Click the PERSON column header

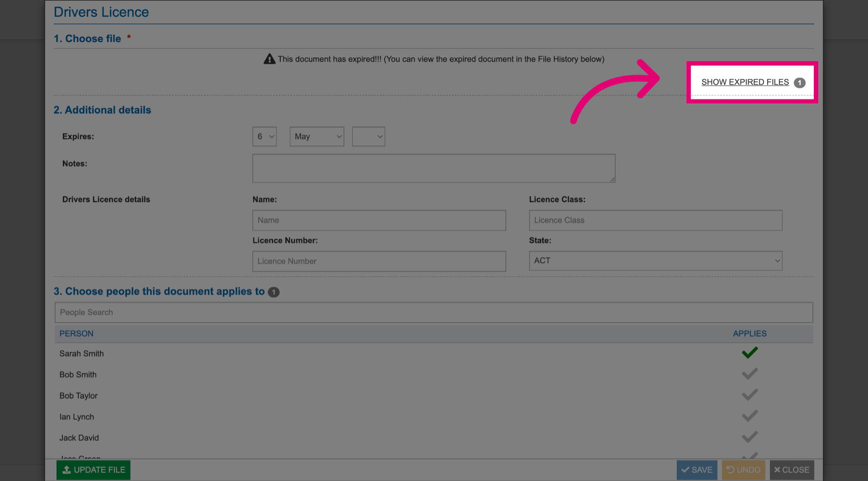pos(76,334)
